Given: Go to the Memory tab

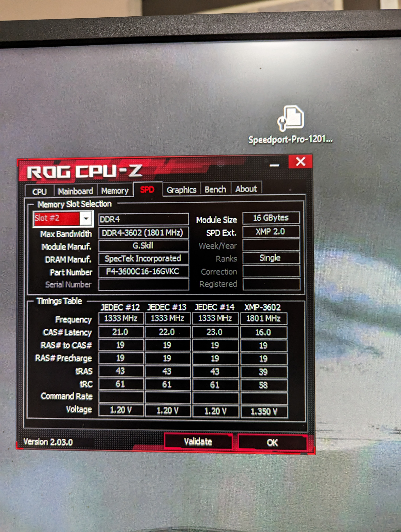Looking at the screenshot, I should [115, 191].
